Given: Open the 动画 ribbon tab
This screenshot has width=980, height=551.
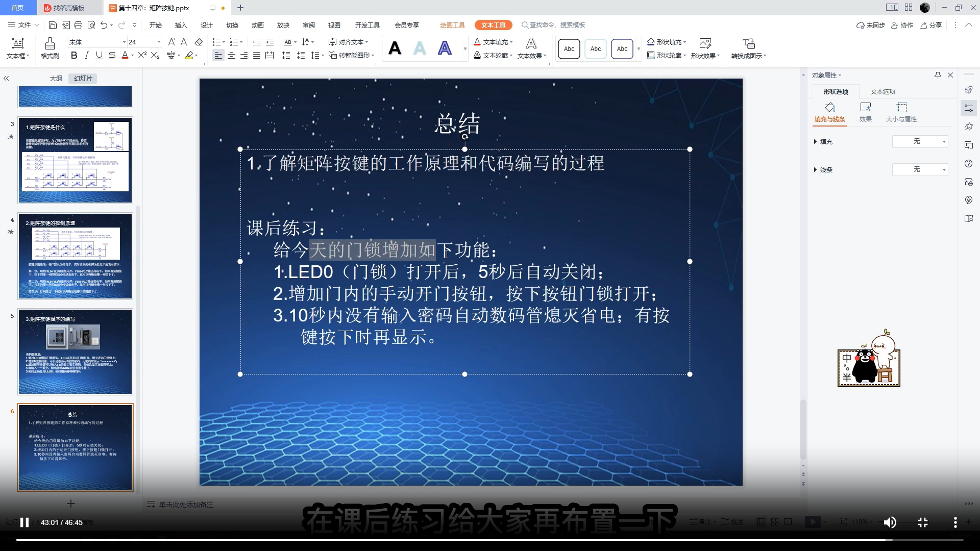Looking at the screenshot, I should pos(257,25).
